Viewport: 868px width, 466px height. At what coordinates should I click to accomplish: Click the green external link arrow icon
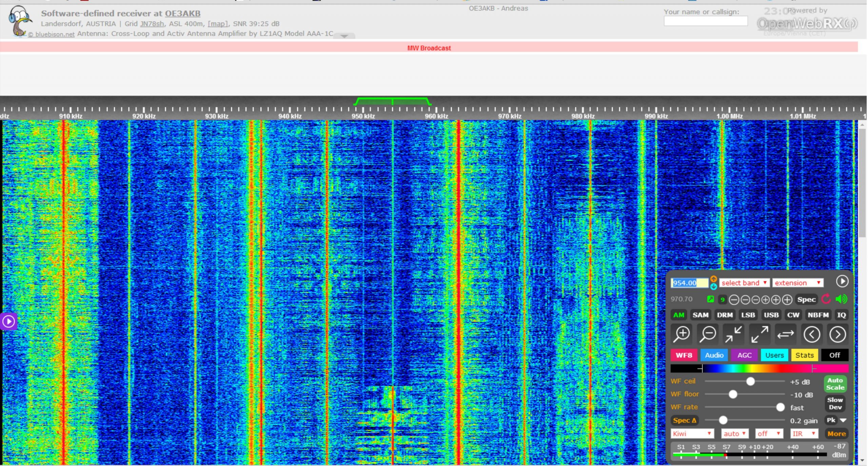click(710, 299)
